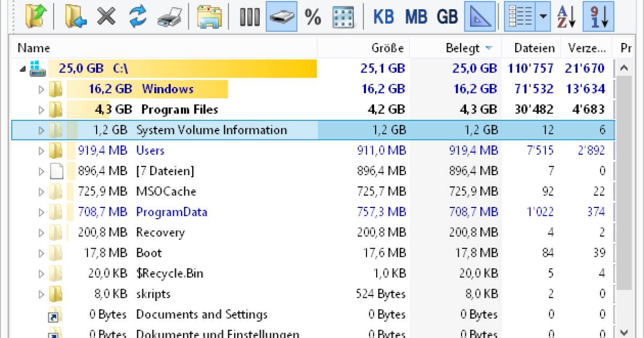Click the Recovery folder icon

point(56,233)
